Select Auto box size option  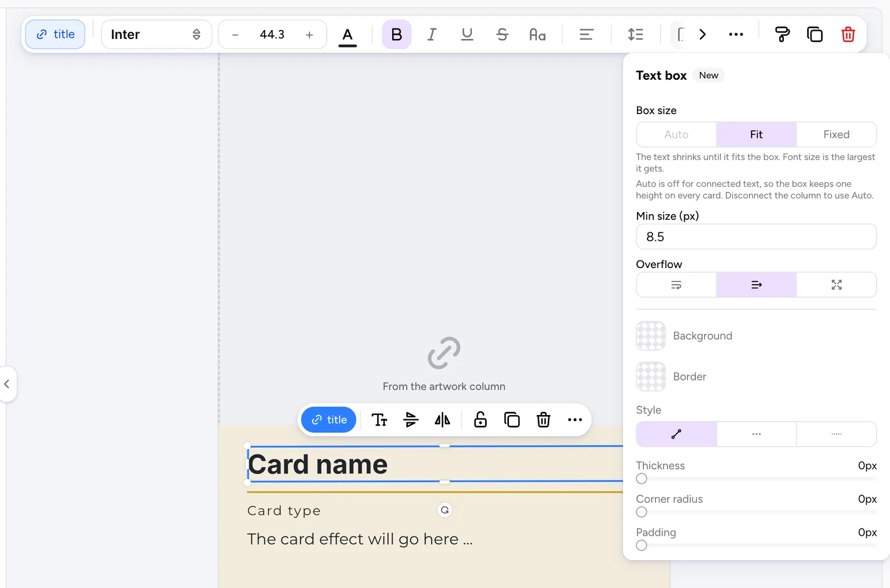676,135
